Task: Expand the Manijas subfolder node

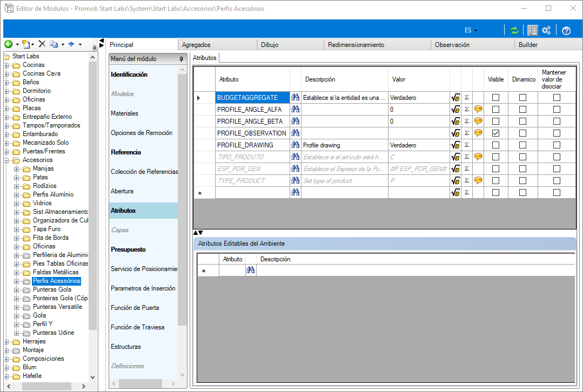Action: pyautogui.click(x=16, y=169)
